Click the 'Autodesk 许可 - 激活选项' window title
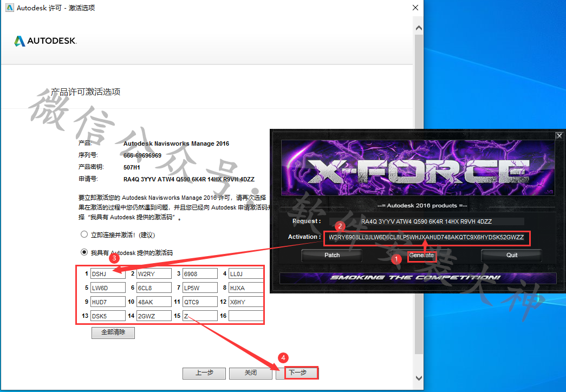Image resolution: width=566 pixels, height=392 pixels. click(x=56, y=8)
